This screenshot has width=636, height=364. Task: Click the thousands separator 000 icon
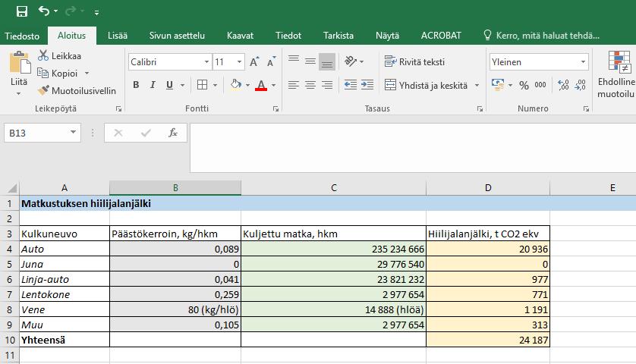coord(540,85)
